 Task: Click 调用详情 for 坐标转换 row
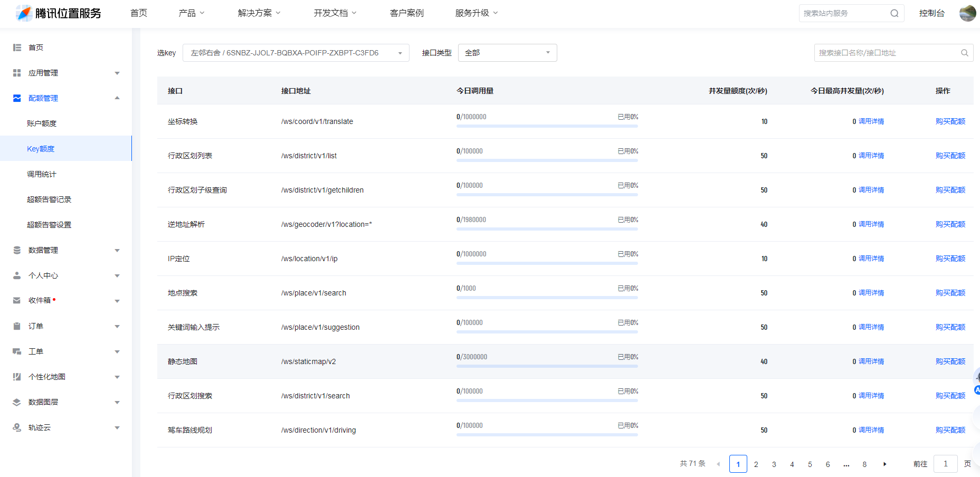point(871,121)
